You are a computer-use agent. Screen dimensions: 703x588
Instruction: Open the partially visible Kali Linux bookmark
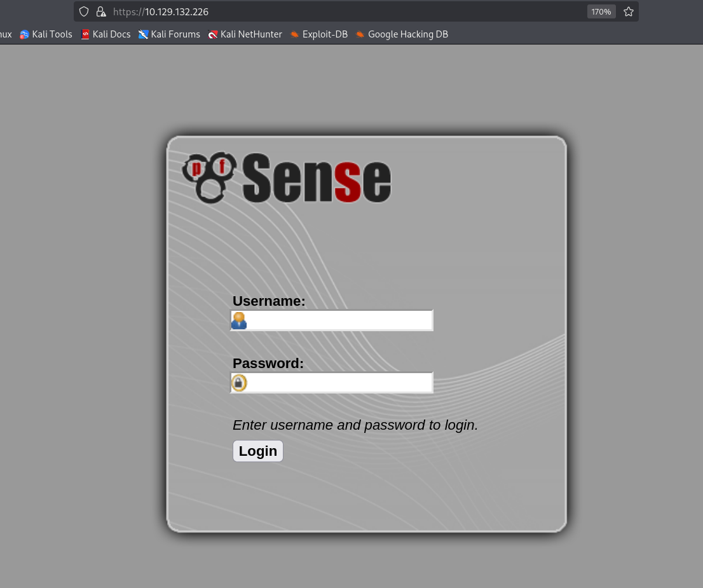point(6,34)
